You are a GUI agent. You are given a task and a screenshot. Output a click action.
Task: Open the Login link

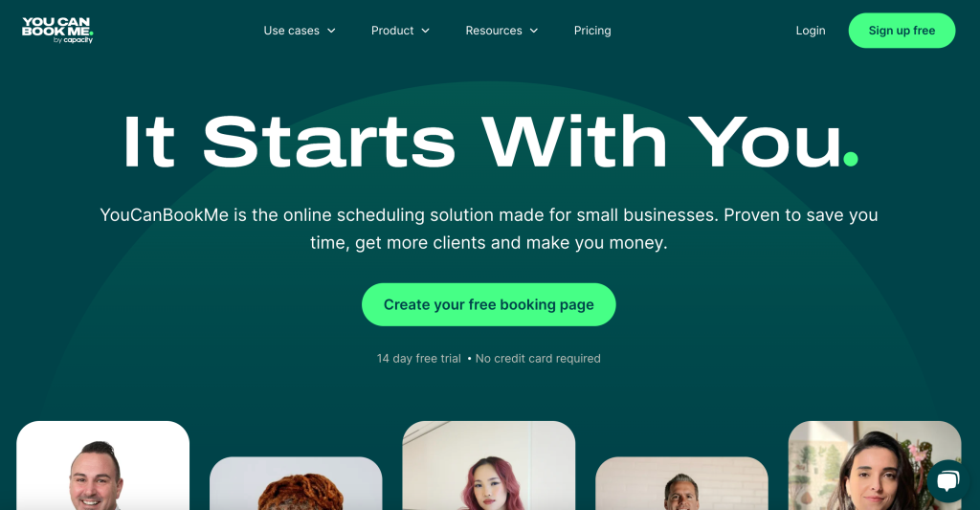pos(811,31)
